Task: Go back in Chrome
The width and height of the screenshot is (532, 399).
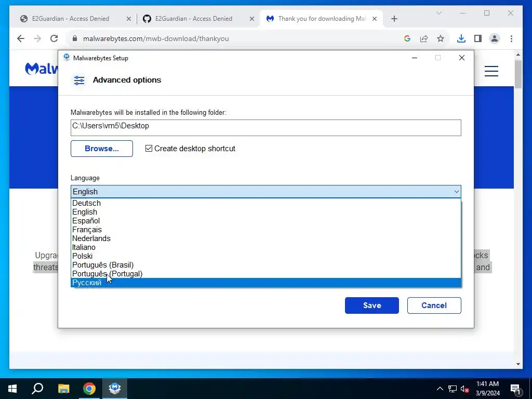Action: tap(21, 38)
